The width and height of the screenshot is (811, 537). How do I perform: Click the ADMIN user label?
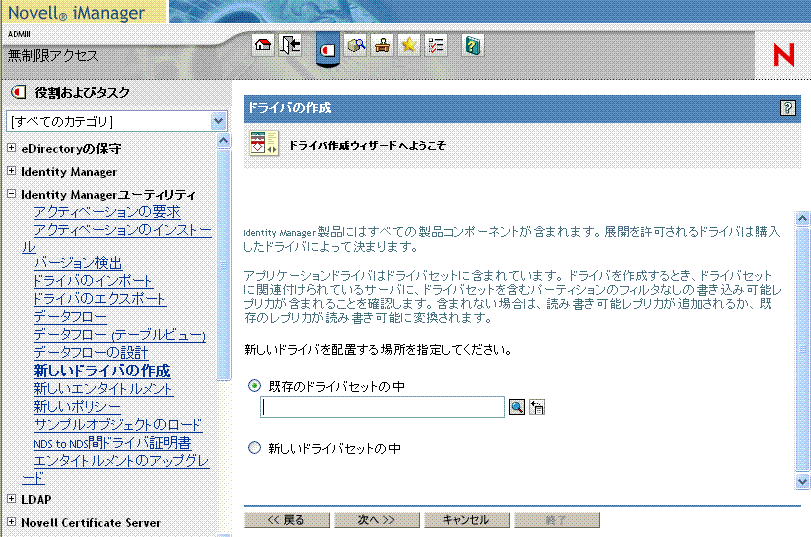pos(19,34)
